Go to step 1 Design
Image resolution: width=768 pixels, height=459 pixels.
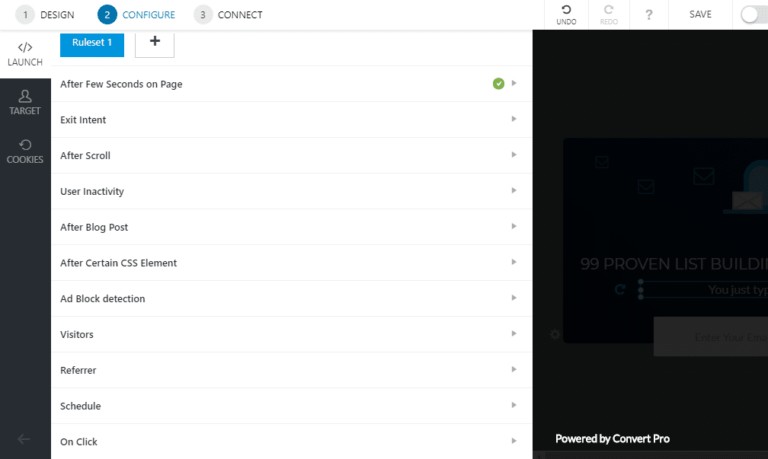[x=45, y=15]
